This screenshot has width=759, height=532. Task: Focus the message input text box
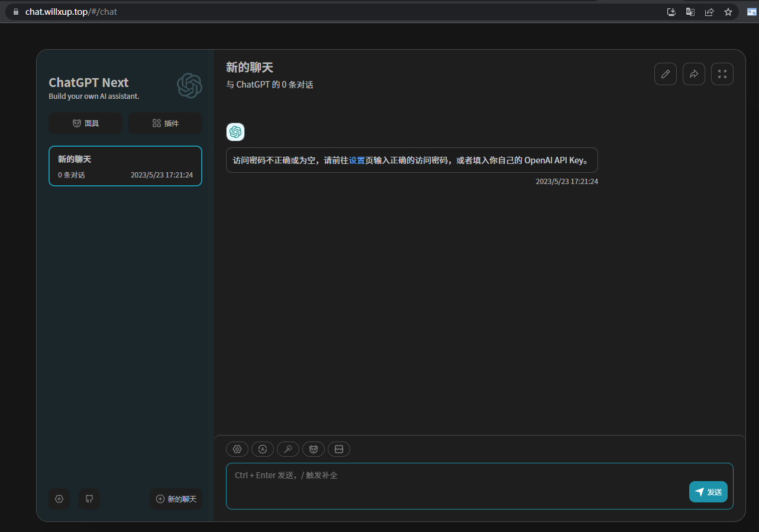(x=456, y=485)
